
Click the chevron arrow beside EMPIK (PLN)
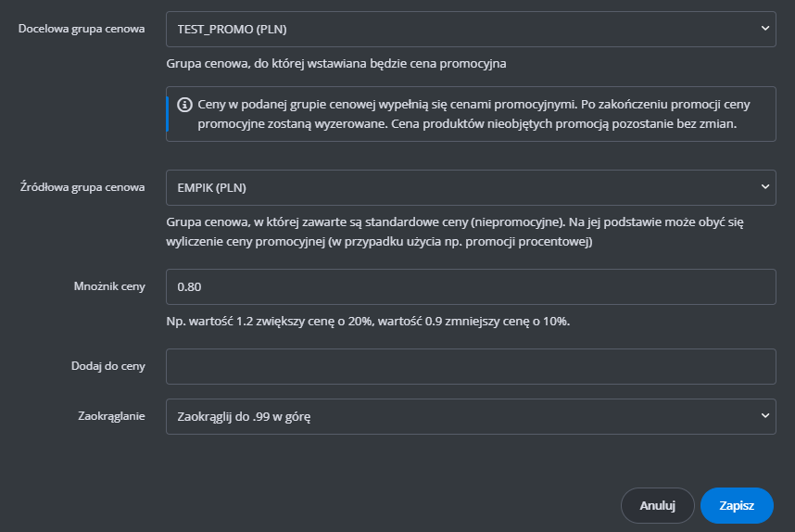765,186
